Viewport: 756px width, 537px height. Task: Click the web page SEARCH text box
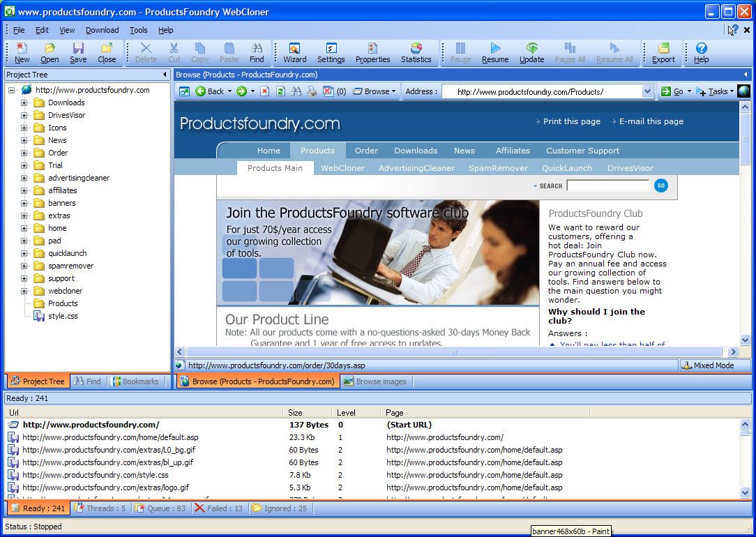(608, 186)
